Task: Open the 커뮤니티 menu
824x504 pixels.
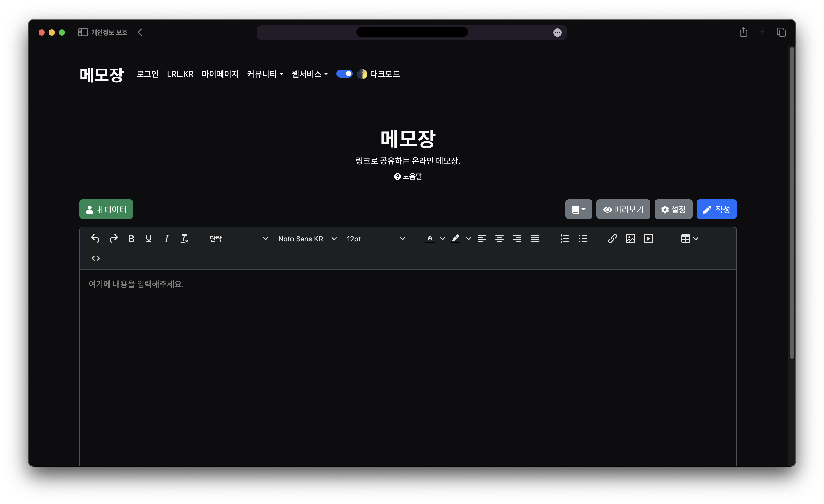Action: 265,74
